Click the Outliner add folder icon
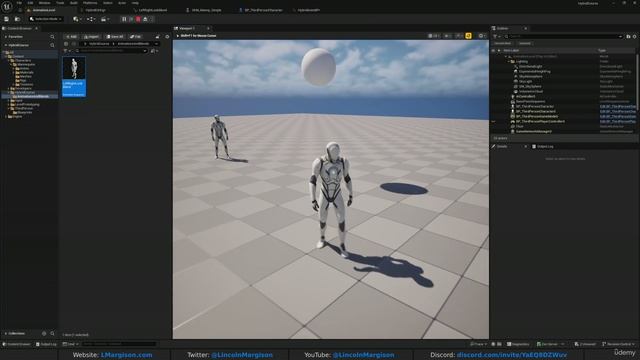640x360 pixels. 628,36
